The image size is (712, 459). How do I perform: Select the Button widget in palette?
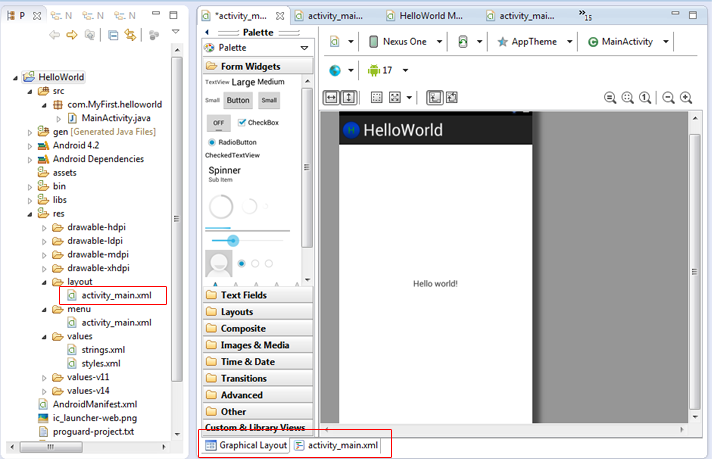point(238,100)
